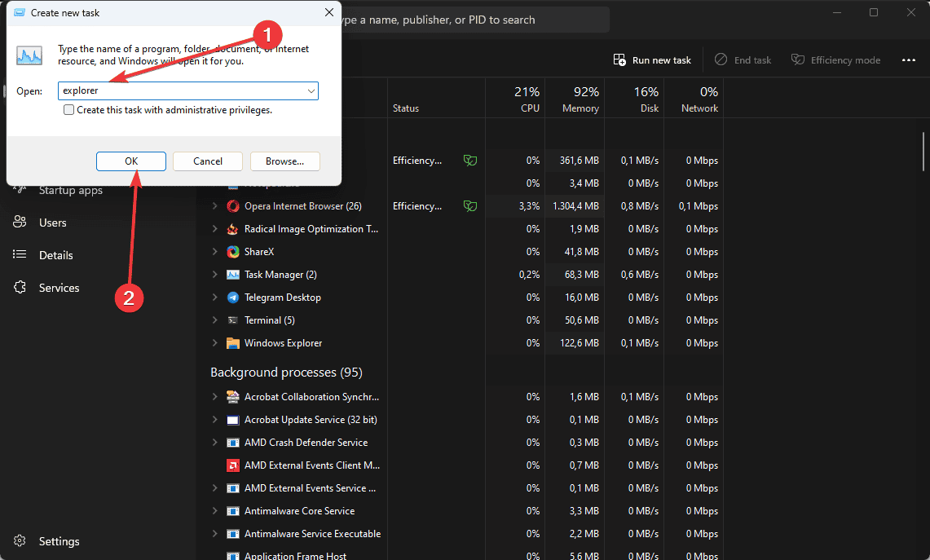Click the Run dialog program icon
The height and width of the screenshot is (560, 930).
[29, 55]
